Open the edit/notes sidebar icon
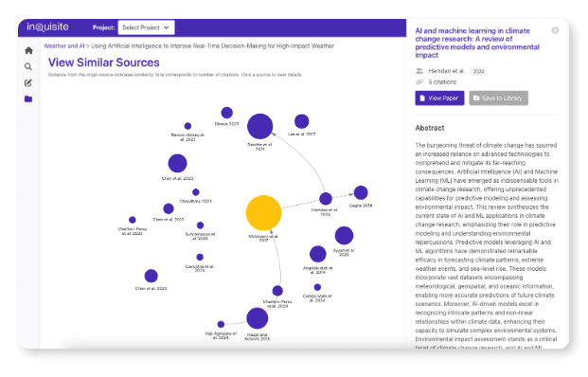The image size is (588, 377). coord(28,83)
